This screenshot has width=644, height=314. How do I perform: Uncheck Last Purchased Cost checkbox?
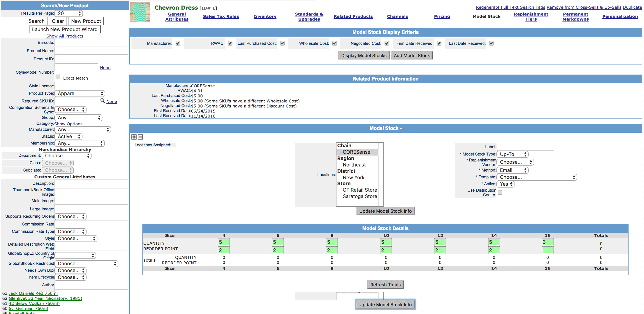tap(282, 43)
